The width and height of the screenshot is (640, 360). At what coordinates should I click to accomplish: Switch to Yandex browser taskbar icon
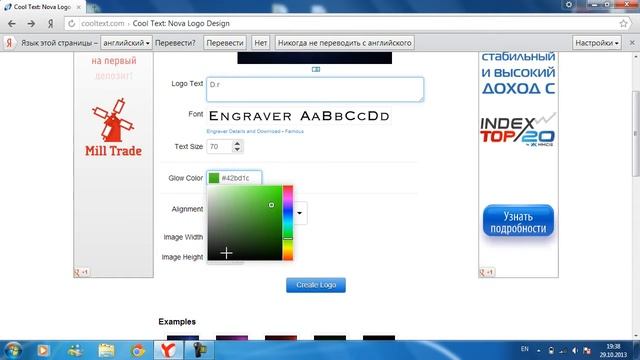click(x=168, y=350)
